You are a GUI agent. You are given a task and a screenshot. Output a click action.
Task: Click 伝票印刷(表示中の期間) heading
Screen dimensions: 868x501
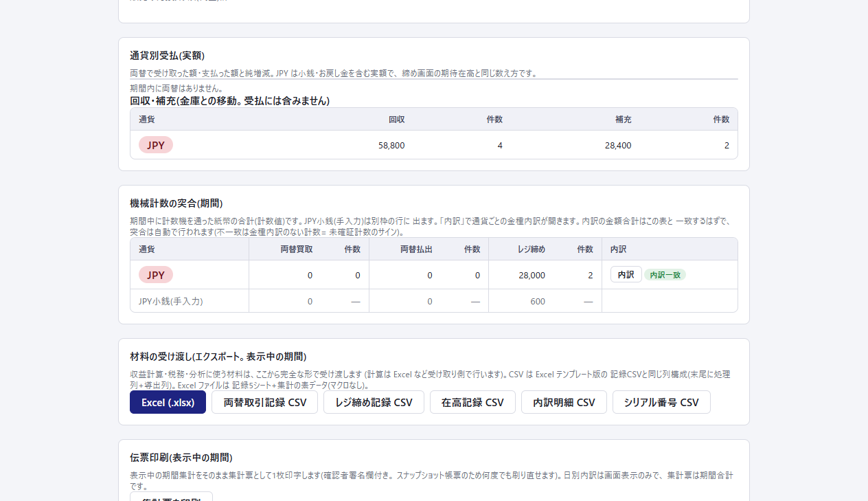coord(181,458)
